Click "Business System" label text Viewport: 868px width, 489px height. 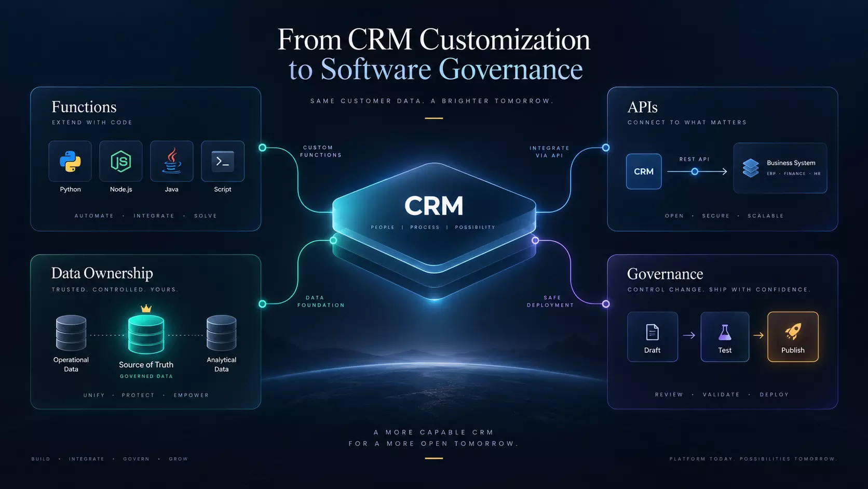[791, 163]
